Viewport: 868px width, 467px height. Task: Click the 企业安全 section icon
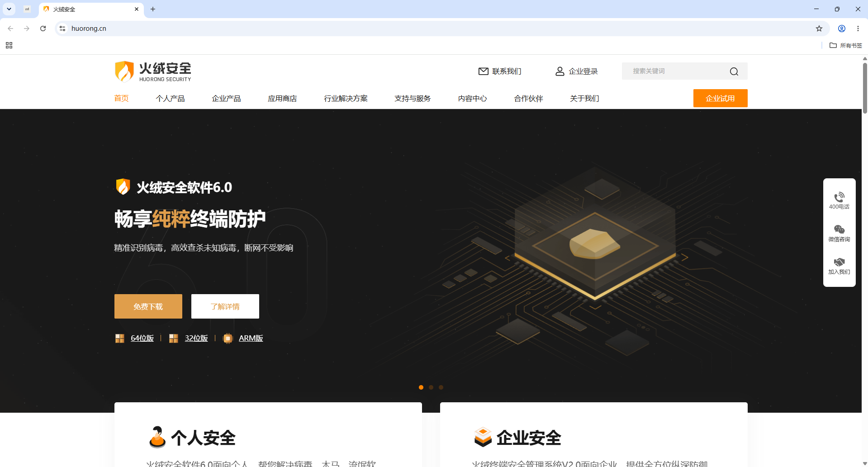coord(483,437)
